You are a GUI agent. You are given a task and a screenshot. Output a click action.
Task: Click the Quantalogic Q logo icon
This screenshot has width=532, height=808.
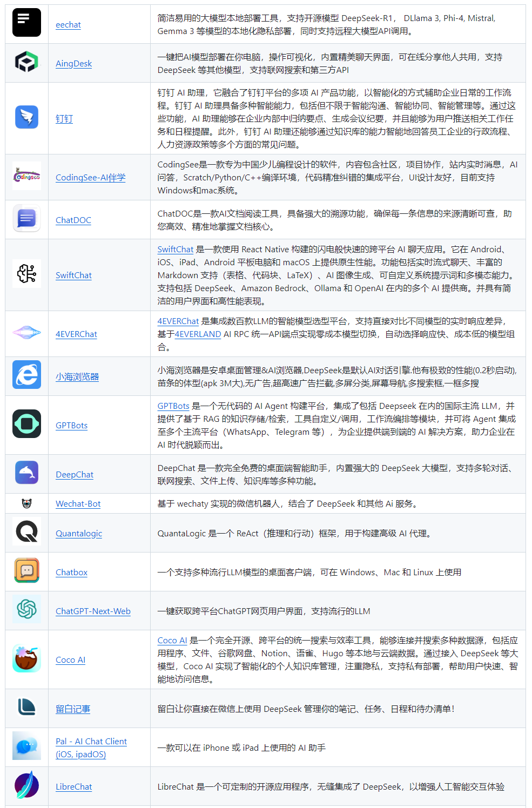tap(26, 531)
